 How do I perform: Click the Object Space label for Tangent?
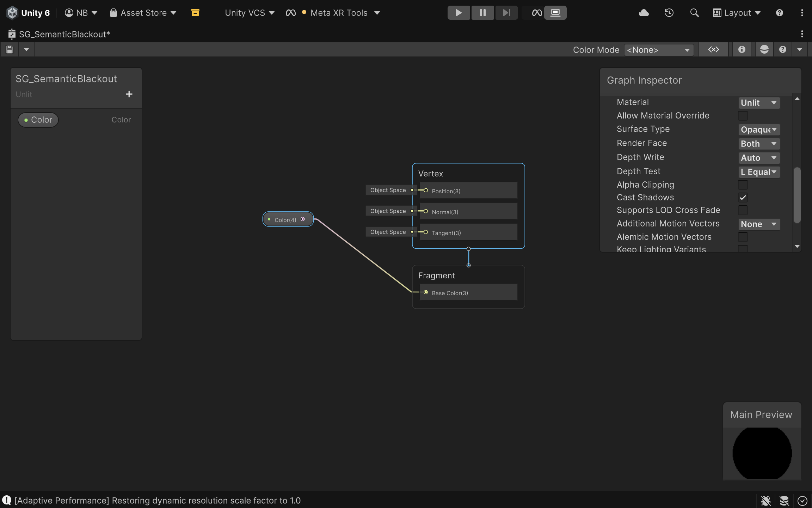pos(388,232)
